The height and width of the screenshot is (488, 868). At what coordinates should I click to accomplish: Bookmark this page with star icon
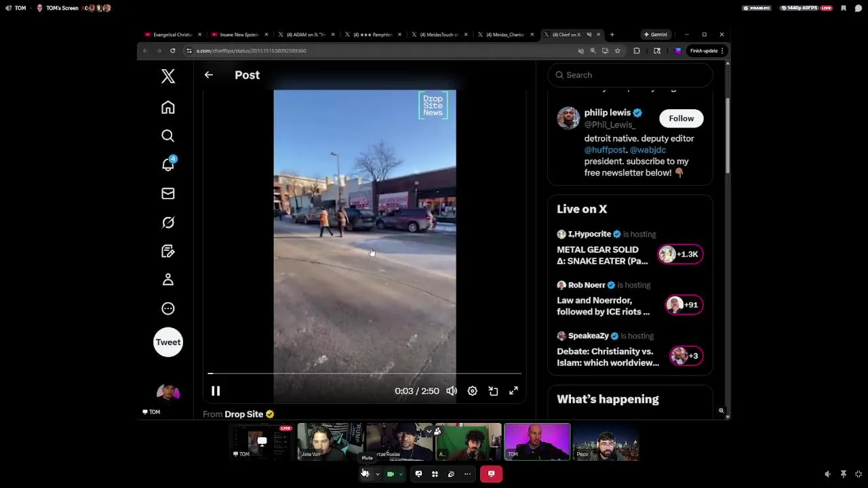point(617,51)
